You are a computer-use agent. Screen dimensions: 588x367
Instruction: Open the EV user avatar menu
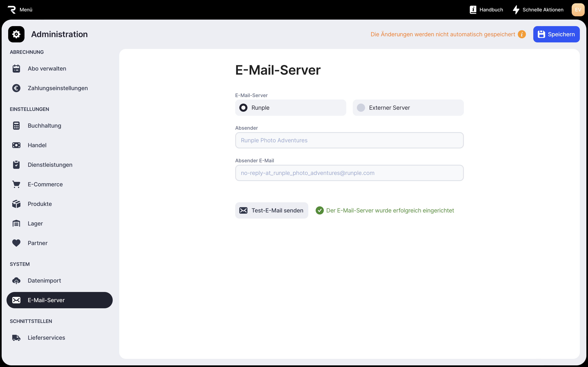click(578, 10)
